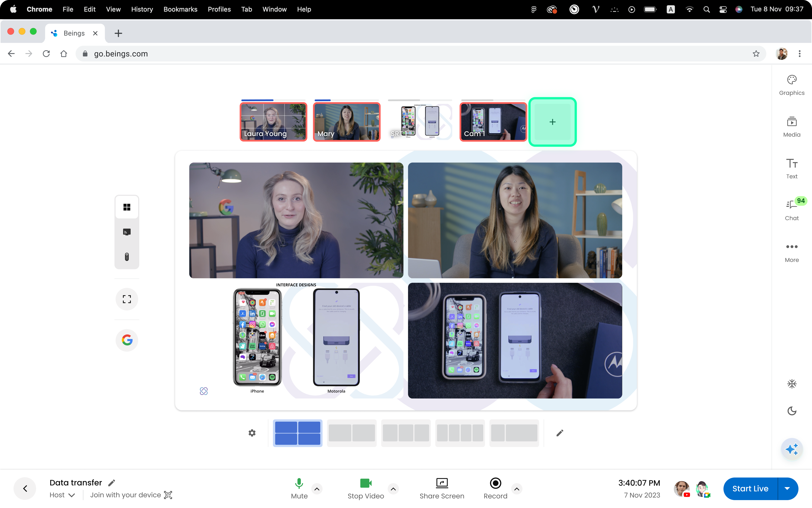Open Chrome profile avatar
Viewport: 812px width, 508px height.
coord(782,54)
